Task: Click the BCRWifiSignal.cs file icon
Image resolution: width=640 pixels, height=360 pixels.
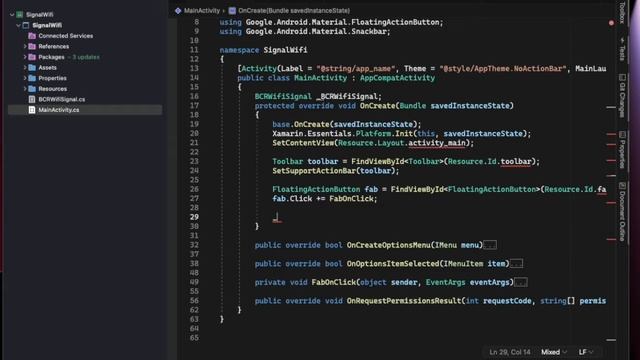Action: (x=32, y=99)
